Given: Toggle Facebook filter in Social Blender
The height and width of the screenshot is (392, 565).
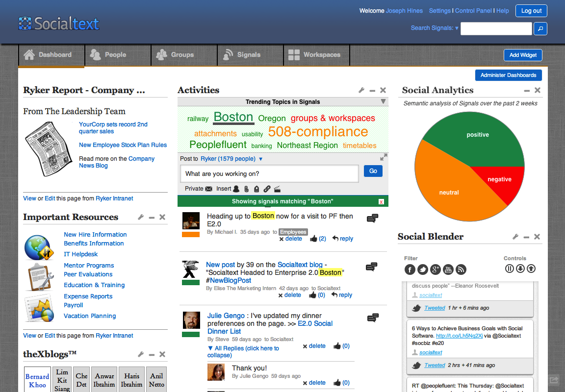Looking at the screenshot, I should coord(410,269).
